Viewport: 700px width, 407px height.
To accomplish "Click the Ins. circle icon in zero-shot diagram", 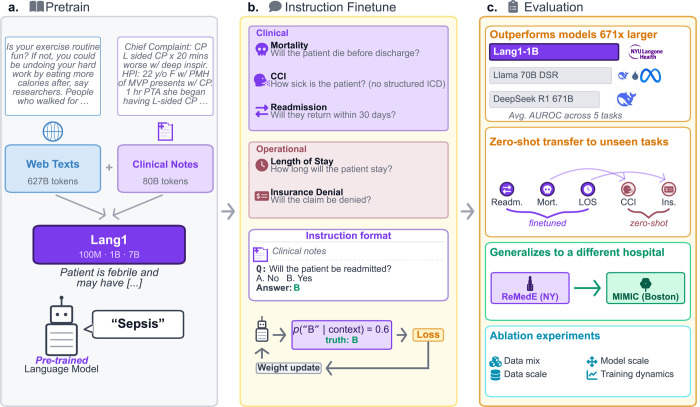I will [x=669, y=189].
